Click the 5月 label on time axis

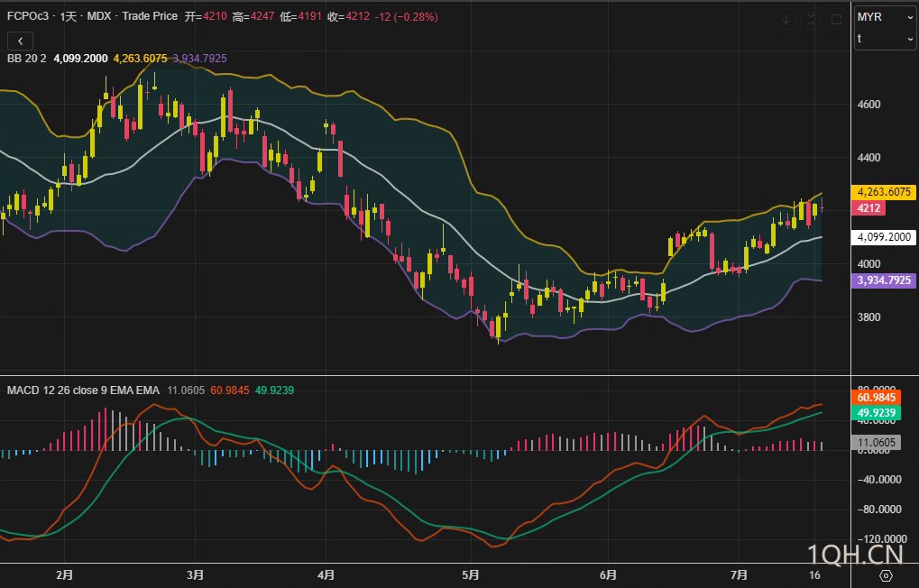coord(469,574)
